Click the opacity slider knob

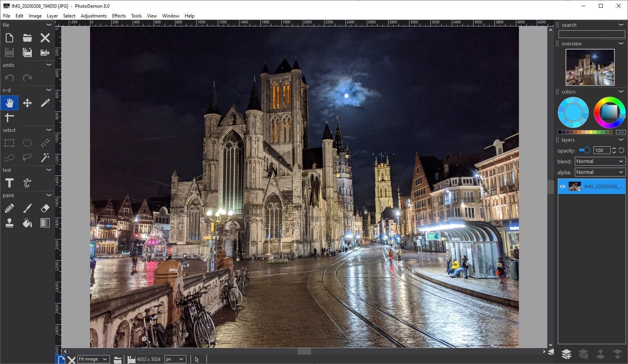pyautogui.click(x=587, y=150)
